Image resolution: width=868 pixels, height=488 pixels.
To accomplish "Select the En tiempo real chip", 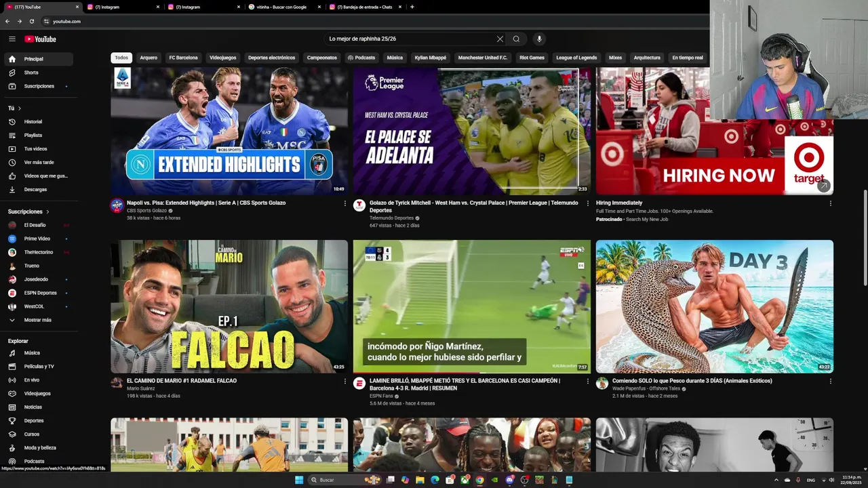I will (687, 58).
